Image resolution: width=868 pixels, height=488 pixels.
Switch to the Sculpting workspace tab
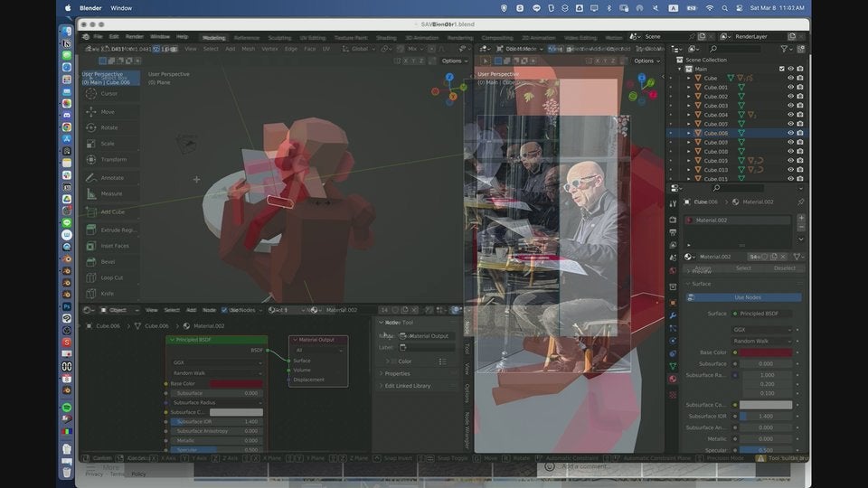279,38
